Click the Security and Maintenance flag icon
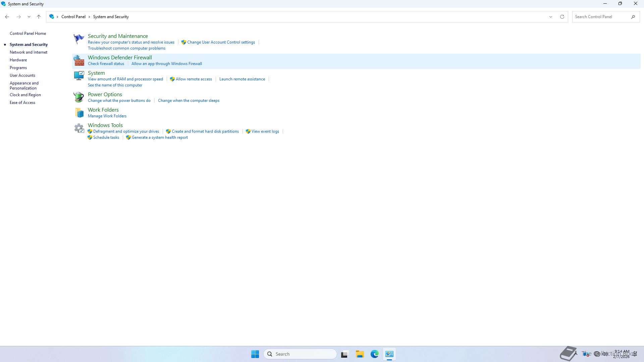Screen dimensions: 644x362 (x=79, y=39)
